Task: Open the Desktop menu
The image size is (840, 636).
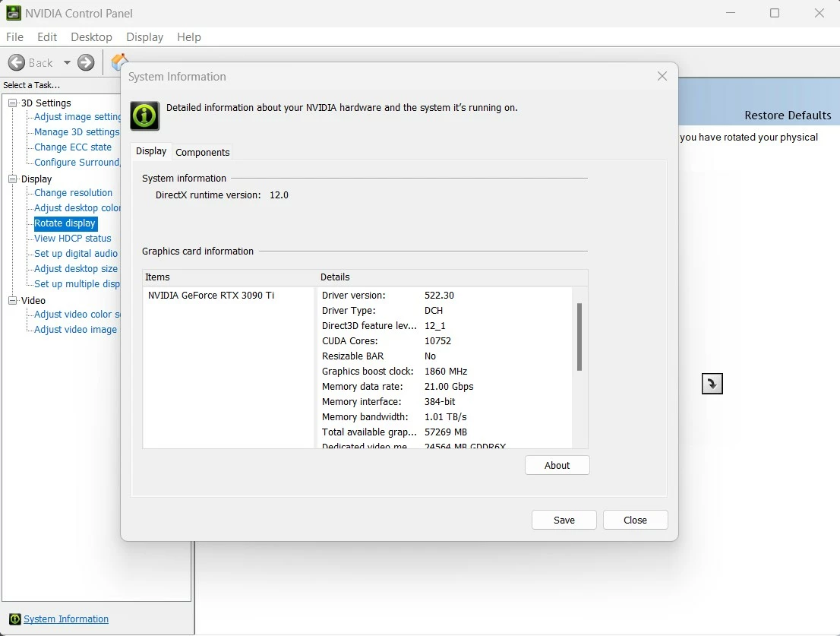Action: coord(91,37)
